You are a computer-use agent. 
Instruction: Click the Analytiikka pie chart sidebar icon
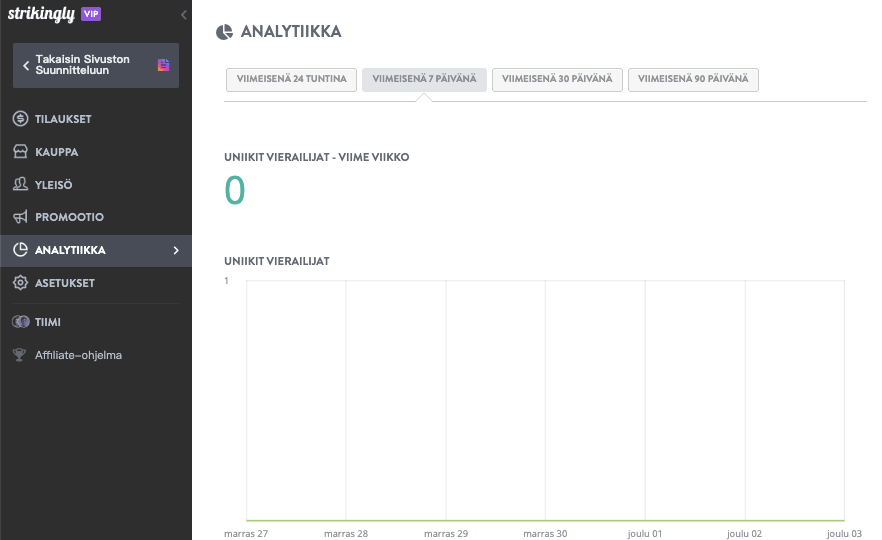[x=20, y=250]
